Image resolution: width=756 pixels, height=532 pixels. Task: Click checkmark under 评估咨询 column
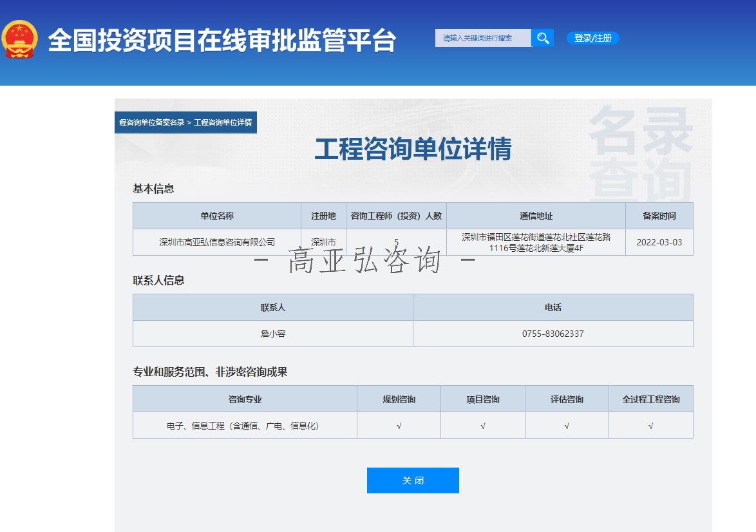pyautogui.click(x=567, y=426)
